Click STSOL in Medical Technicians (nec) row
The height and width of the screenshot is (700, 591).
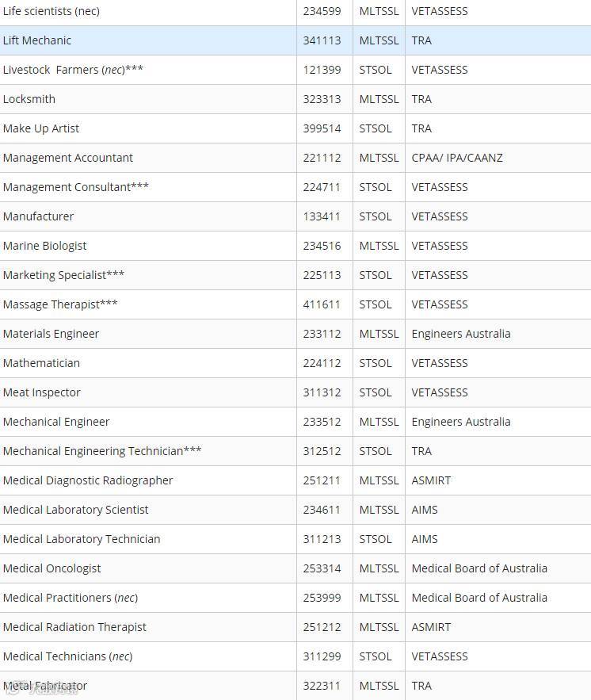pyautogui.click(x=375, y=656)
